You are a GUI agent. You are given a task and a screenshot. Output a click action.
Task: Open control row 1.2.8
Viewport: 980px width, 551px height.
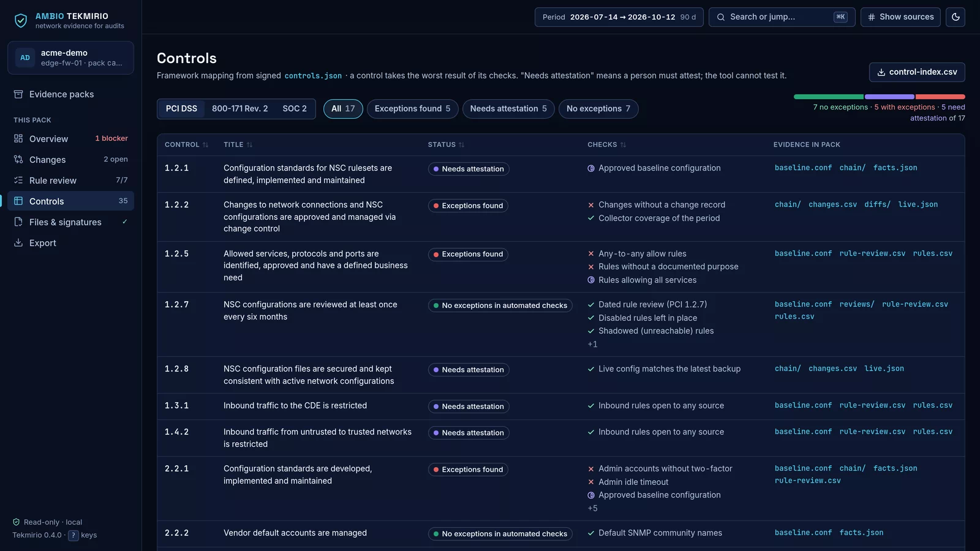point(560,375)
